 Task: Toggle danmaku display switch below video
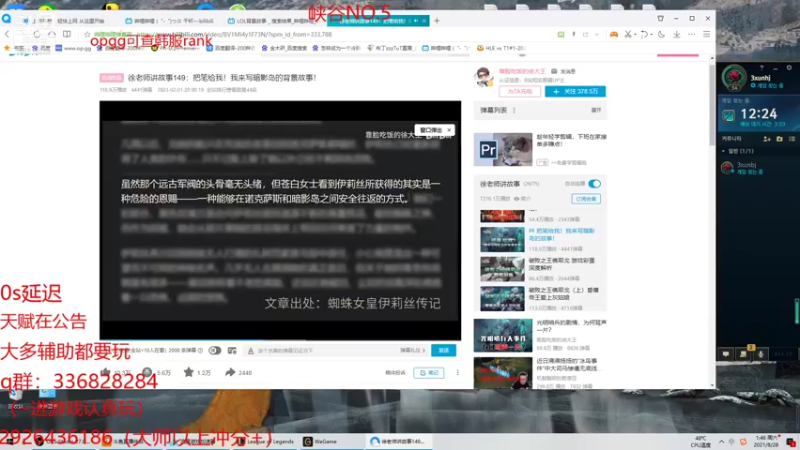point(215,351)
